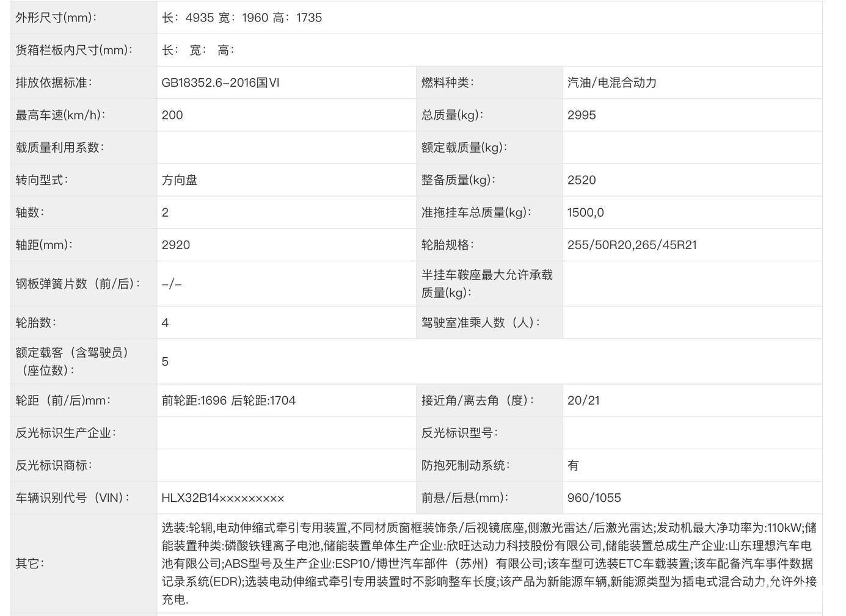Viewport: 846px width, 616px height.
Task: Select the total mass value 2995
Action: click(582, 115)
